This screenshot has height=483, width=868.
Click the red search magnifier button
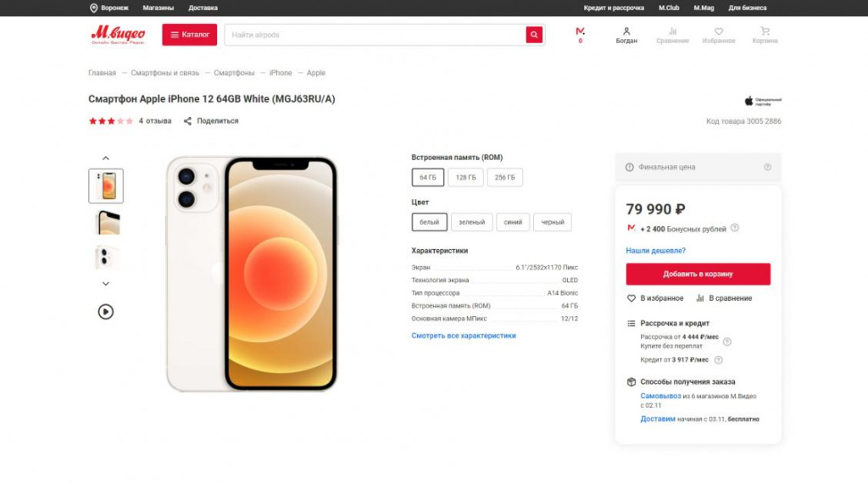point(534,35)
